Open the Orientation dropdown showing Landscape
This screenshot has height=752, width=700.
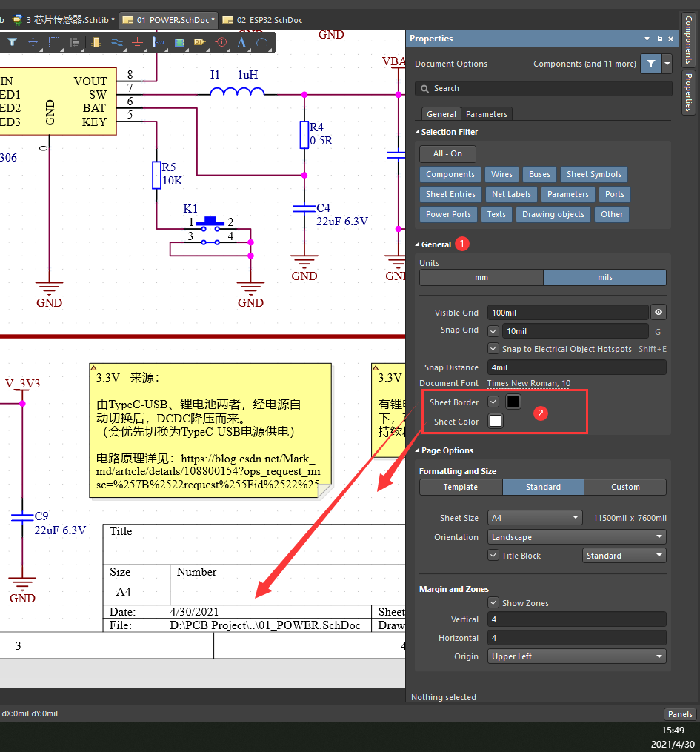[576, 536]
